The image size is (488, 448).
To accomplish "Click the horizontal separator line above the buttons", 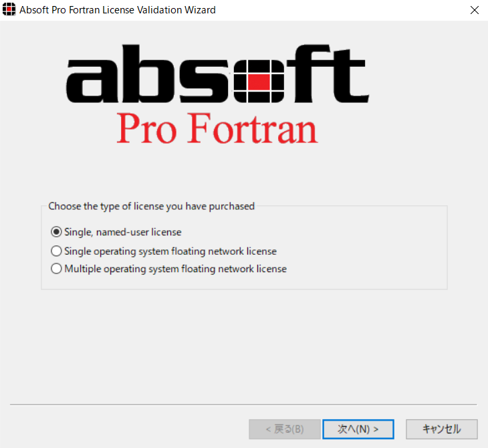I will [243, 405].
